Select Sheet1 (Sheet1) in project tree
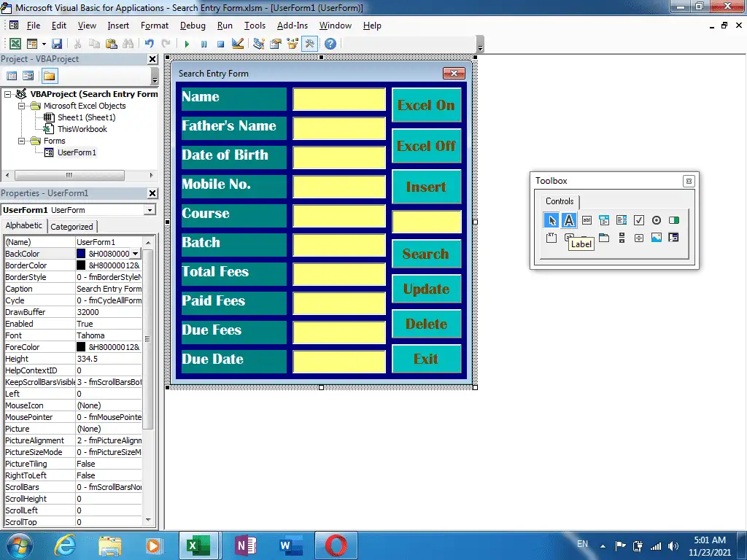Viewport: 747px width, 560px height. tap(86, 117)
